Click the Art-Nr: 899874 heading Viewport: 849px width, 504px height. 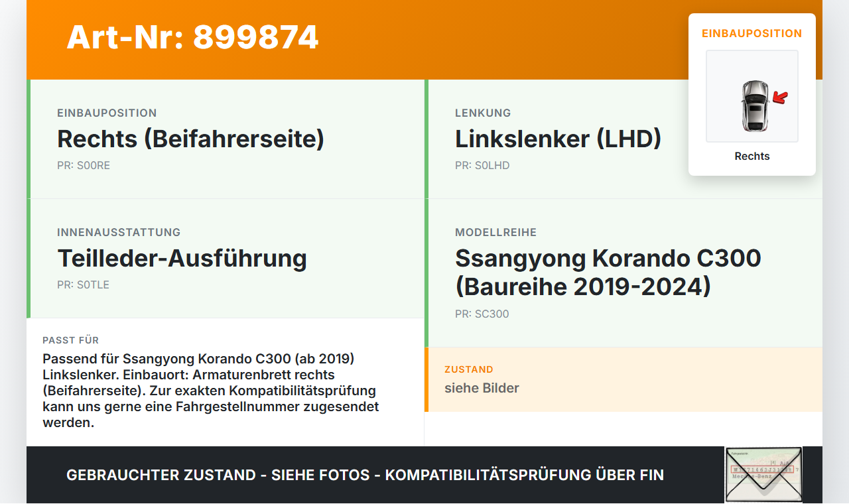click(192, 37)
